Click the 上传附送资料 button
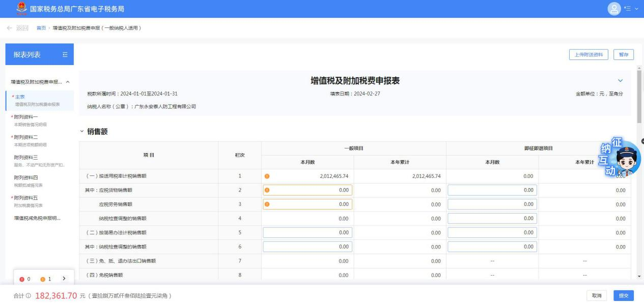This screenshot has height=303, width=644. pos(589,55)
